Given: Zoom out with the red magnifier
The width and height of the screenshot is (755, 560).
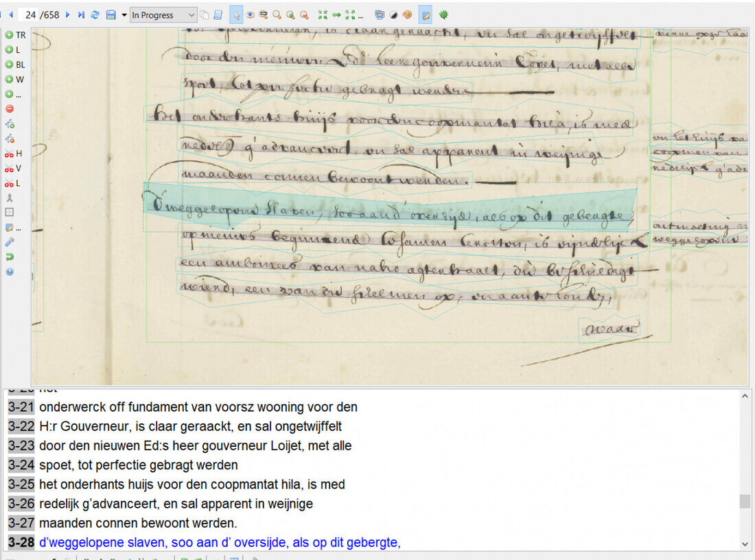Looking at the screenshot, I should click(x=304, y=15).
